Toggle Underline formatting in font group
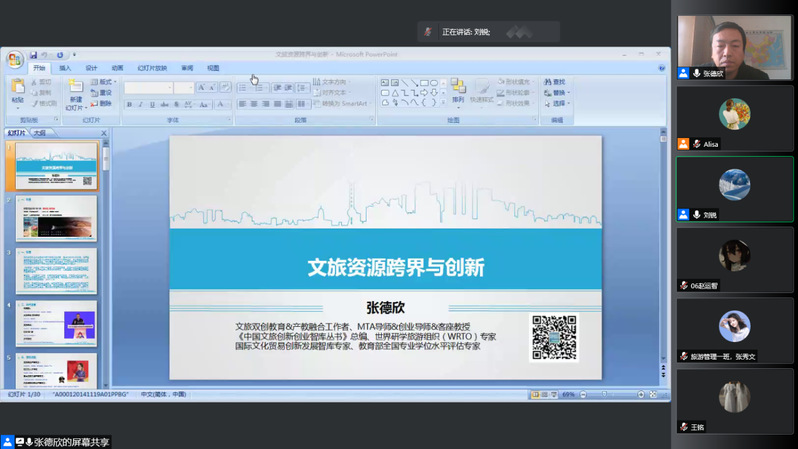The height and width of the screenshot is (449, 798). [x=152, y=104]
